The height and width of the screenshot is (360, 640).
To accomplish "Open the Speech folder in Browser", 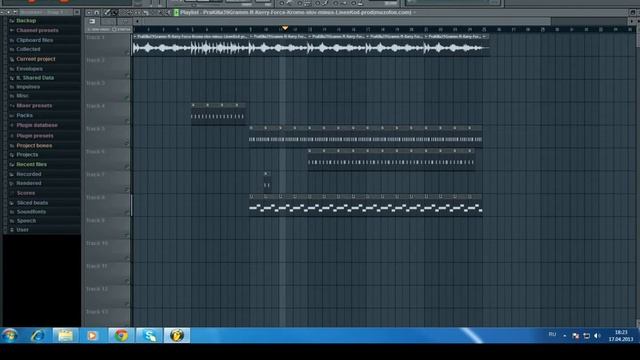I will (x=26, y=221).
